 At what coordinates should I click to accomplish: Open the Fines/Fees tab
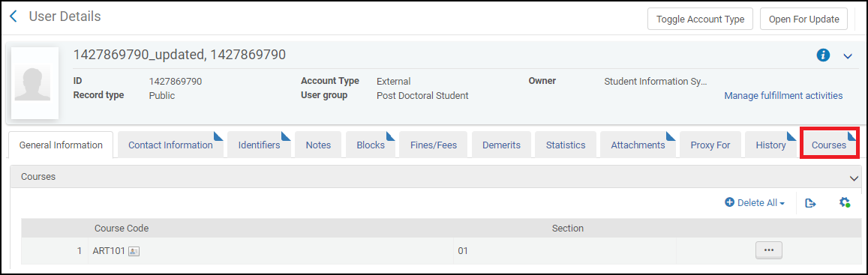(x=434, y=145)
